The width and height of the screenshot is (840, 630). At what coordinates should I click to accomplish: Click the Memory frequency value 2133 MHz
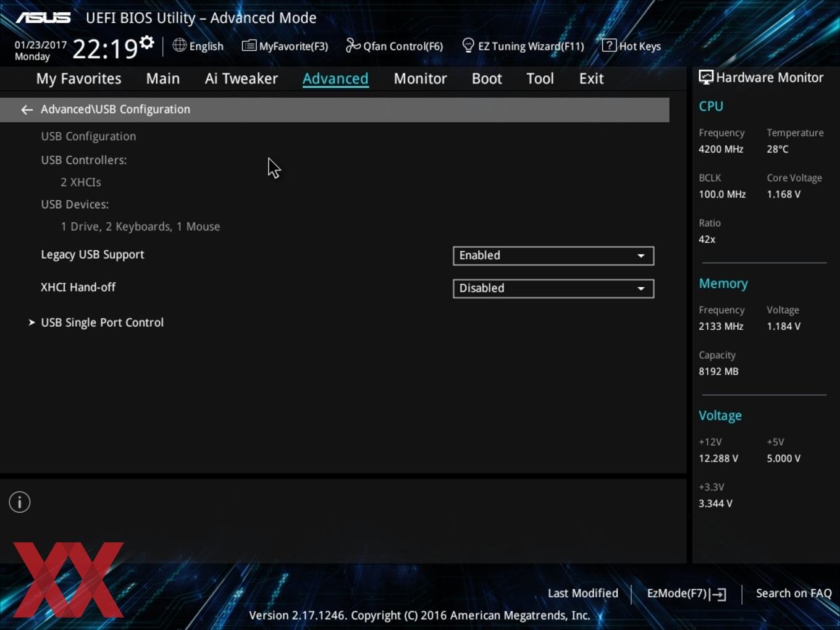click(721, 326)
